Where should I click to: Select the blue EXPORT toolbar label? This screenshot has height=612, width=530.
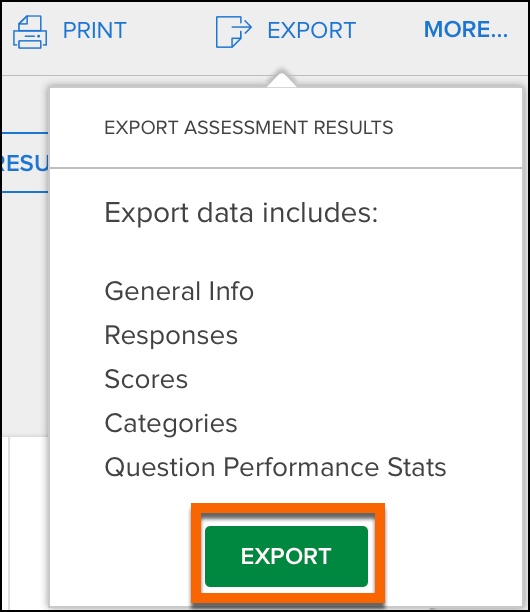311,30
